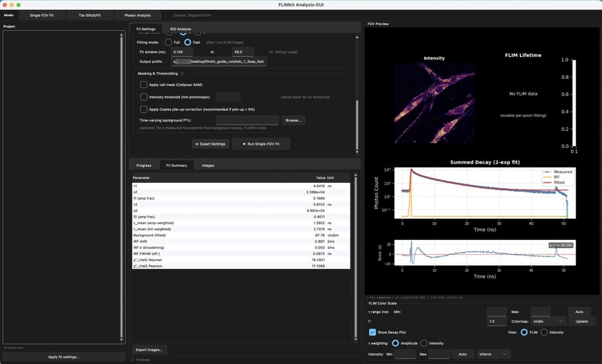Uncheck the Show Decay Plot checkbox

373,332
